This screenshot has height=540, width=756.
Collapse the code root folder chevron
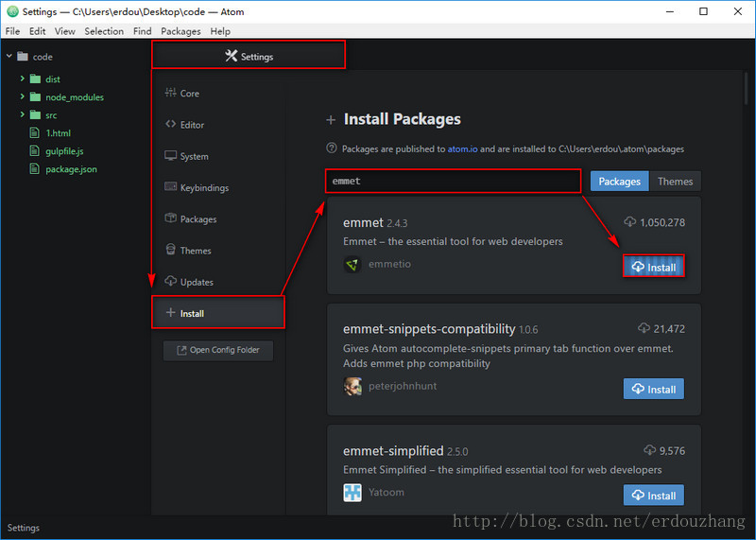click(9, 56)
